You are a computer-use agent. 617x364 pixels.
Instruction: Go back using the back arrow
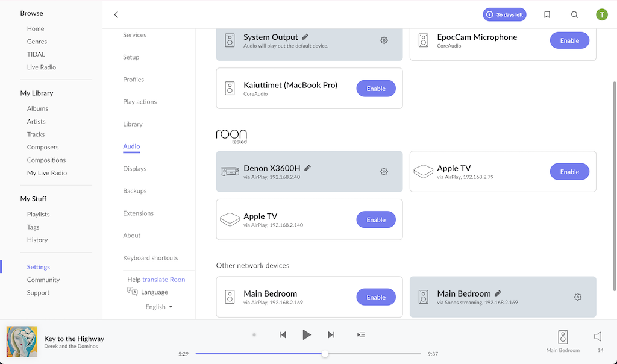116,14
